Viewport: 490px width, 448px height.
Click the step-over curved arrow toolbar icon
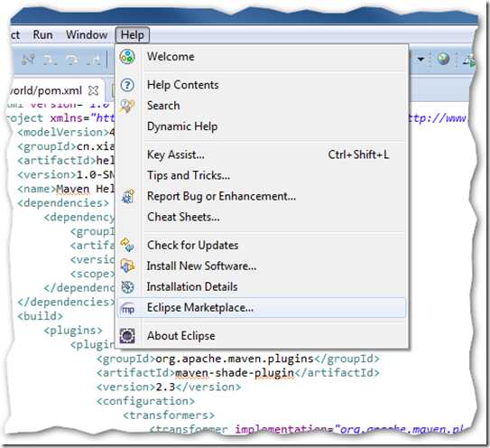click(71, 59)
